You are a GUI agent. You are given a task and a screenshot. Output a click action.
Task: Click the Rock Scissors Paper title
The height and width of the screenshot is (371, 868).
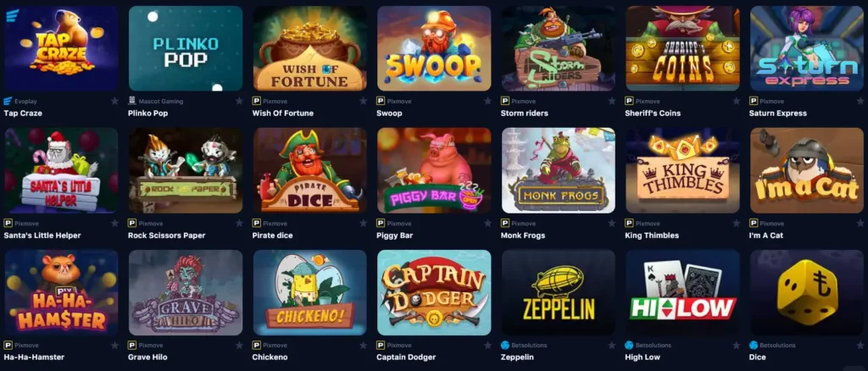pos(167,235)
